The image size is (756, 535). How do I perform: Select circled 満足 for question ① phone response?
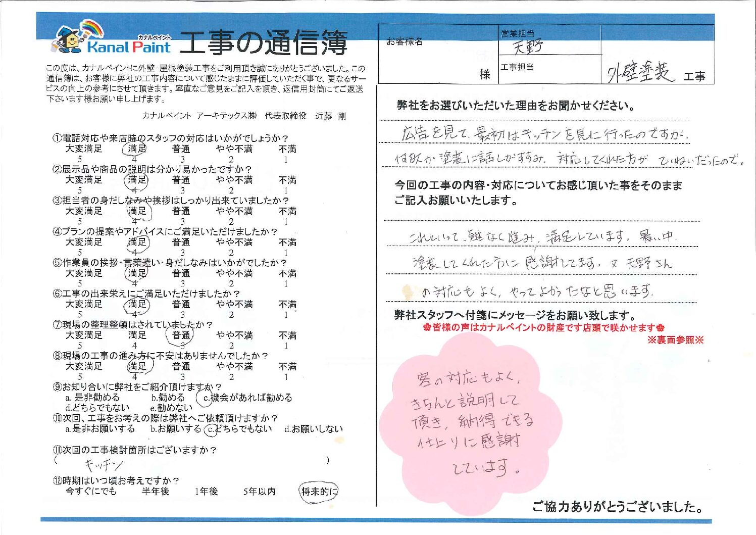[x=136, y=149]
